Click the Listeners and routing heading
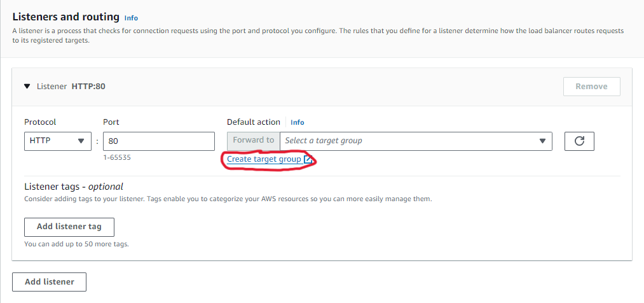This screenshot has width=644, height=303. (65, 17)
